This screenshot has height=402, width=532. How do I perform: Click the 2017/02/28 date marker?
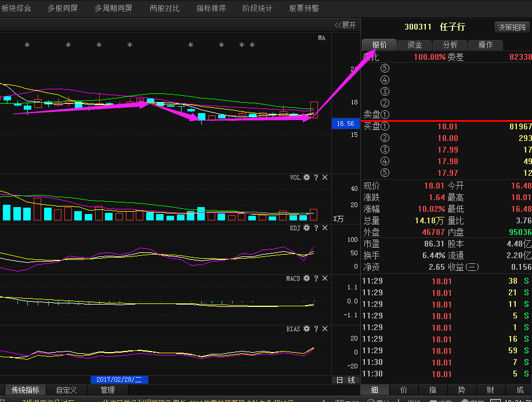click(120, 379)
